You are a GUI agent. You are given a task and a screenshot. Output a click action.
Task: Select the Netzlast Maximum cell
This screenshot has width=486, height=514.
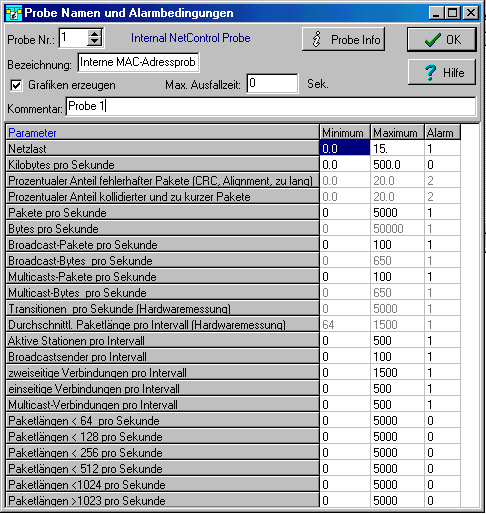click(x=397, y=149)
